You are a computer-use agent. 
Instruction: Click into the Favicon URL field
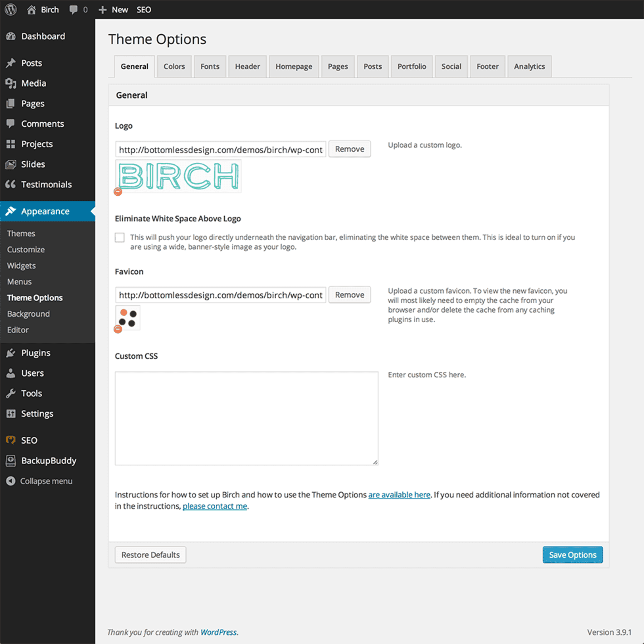pos(220,295)
